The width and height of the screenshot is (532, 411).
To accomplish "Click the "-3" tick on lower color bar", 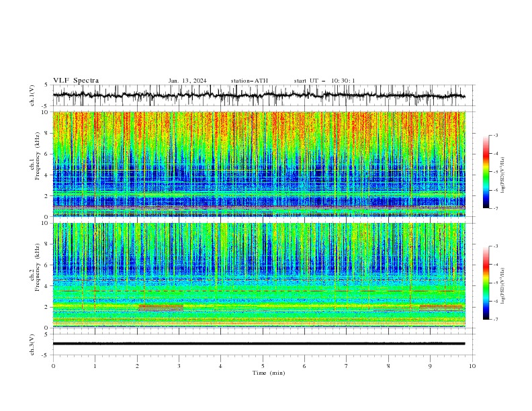I will [x=496, y=246].
